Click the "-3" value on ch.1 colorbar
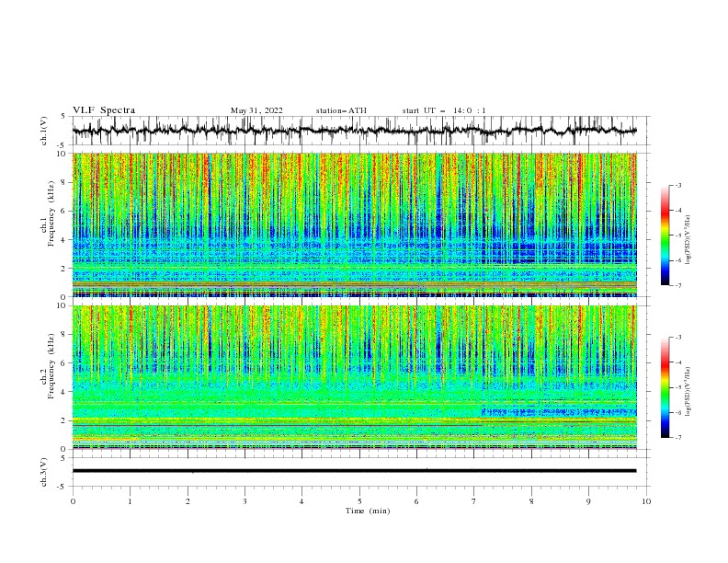This screenshot has width=728, height=563. pos(678,185)
